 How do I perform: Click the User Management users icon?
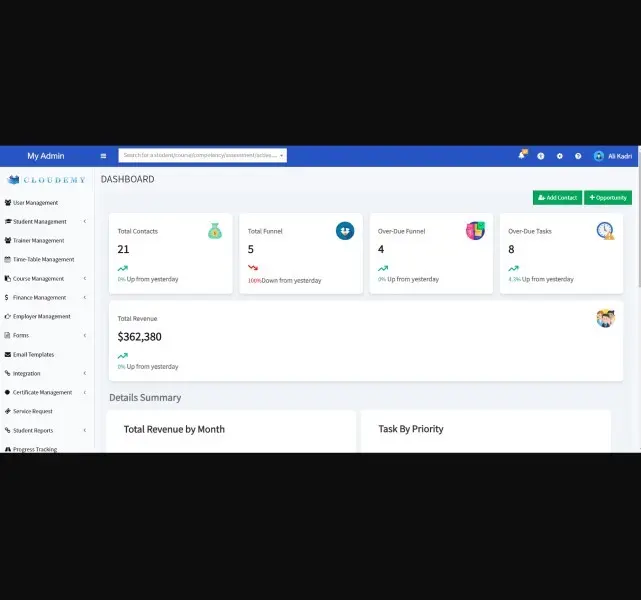click(8, 203)
